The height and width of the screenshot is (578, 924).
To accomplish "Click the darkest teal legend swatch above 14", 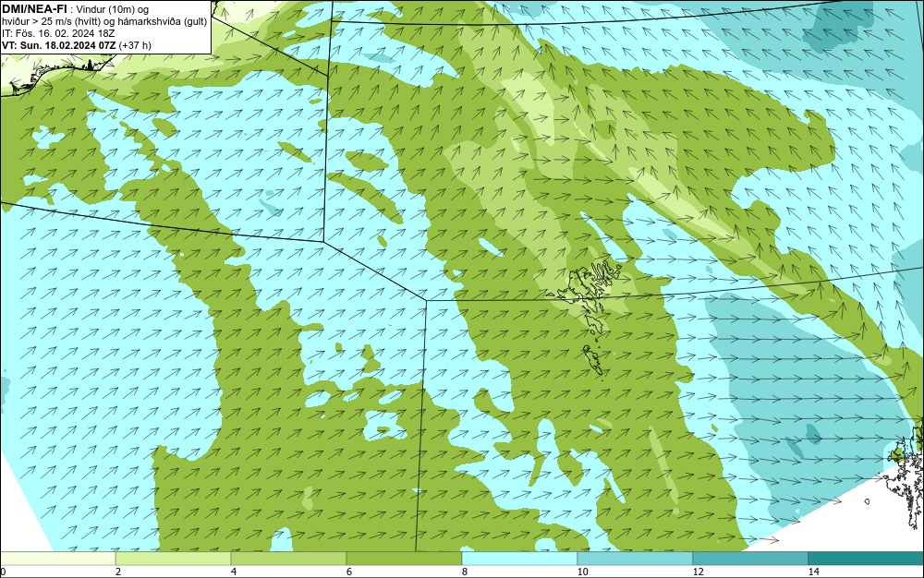I will 867,559.
